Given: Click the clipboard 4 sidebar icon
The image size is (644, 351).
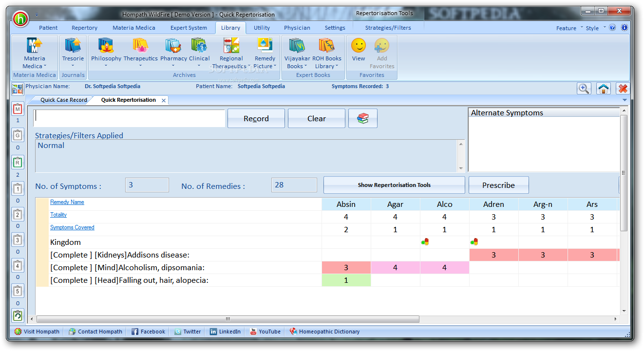Looking at the screenshot, I should point(18,266).
